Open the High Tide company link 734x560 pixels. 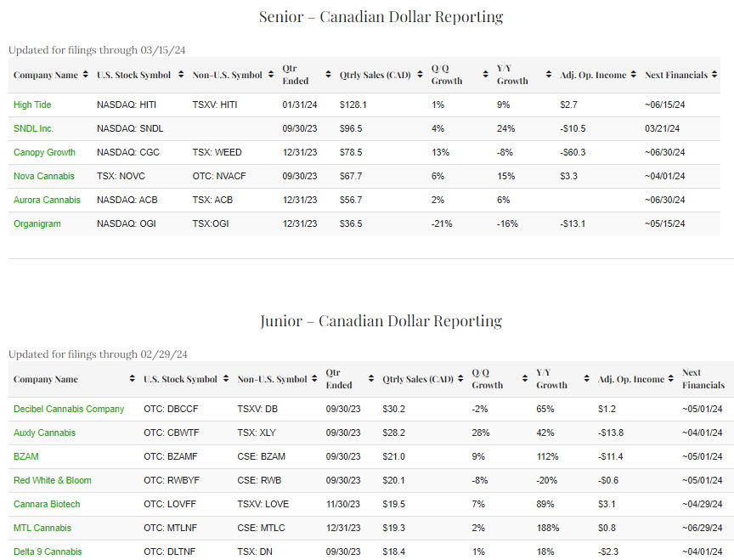coord(33,105)
